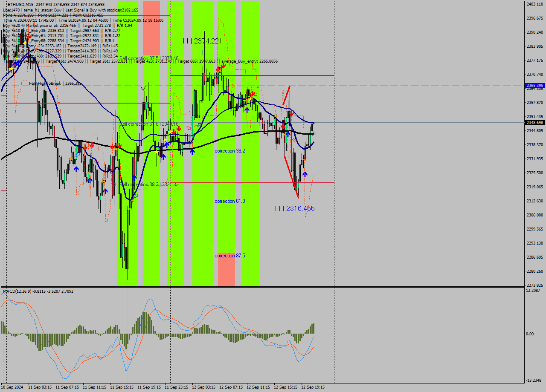Screen dimensions: 546x392
Task: Click 'FSB-HighToBreak | 2365.395' label
Action: (55, 84)
